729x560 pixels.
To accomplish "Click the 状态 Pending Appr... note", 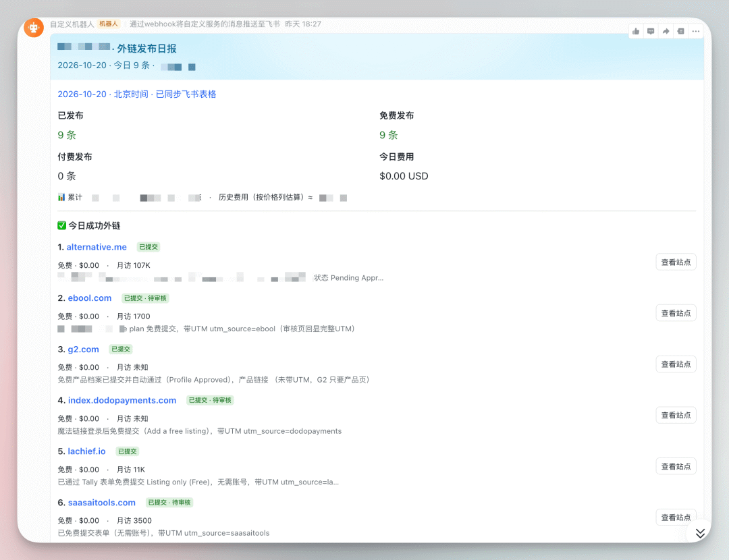I will (x=349, y=277).
